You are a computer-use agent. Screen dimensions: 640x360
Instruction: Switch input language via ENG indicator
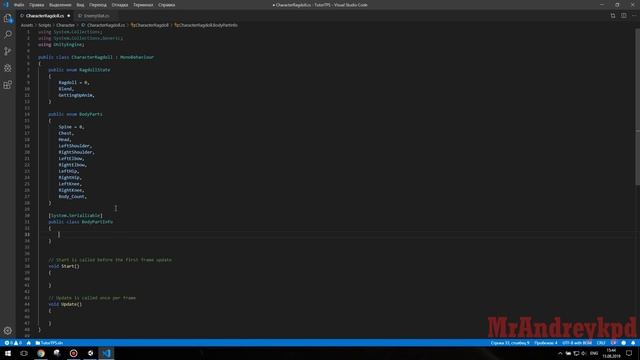tap(594, 353)
